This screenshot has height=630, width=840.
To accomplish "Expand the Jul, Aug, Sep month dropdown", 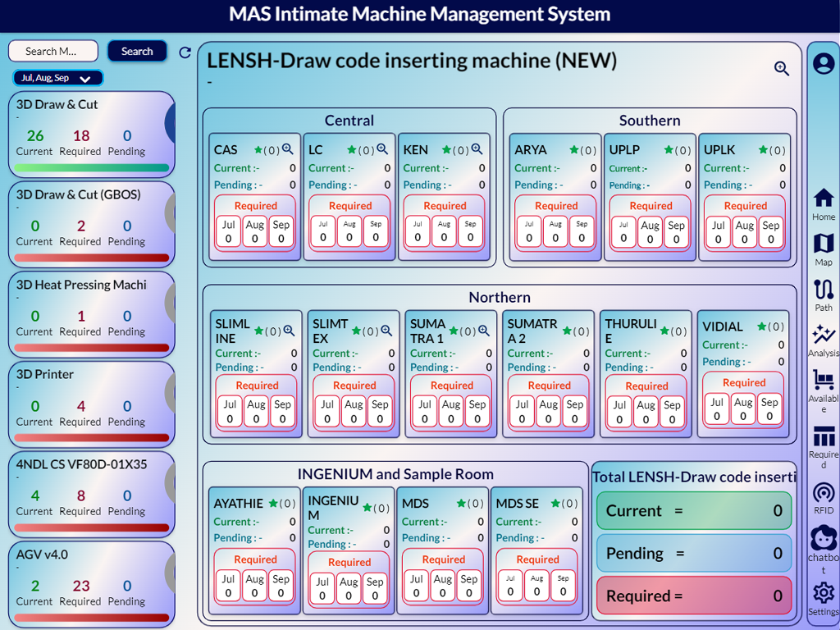I will (x=57, y=78).
